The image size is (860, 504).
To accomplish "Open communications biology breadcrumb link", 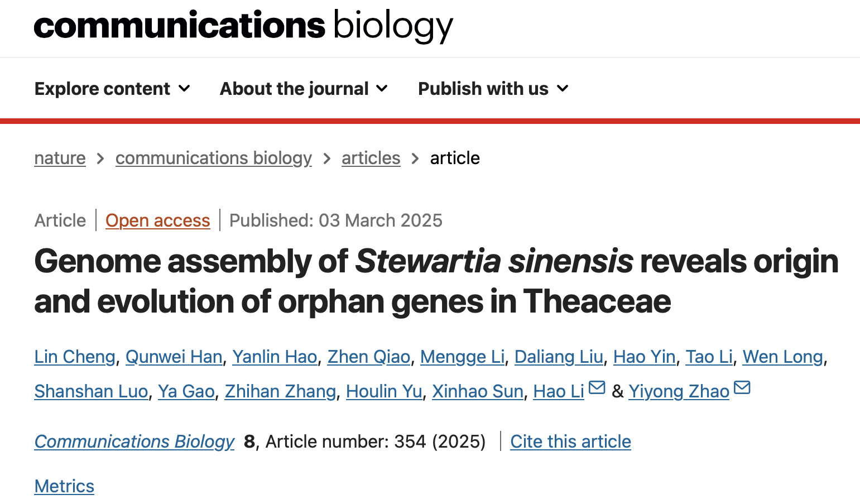I will (213, 158).
